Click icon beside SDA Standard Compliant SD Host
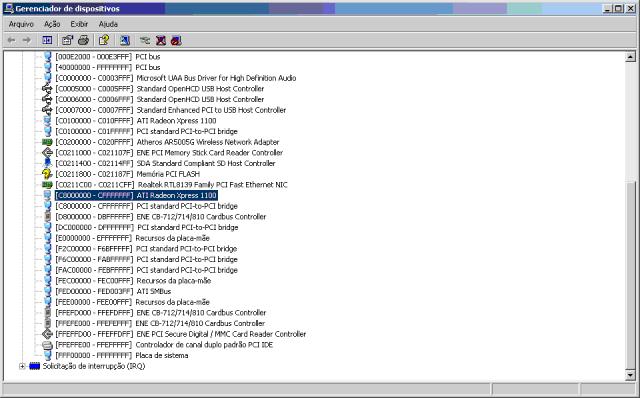This screenshot has width=640, height=398. point(47,163)
